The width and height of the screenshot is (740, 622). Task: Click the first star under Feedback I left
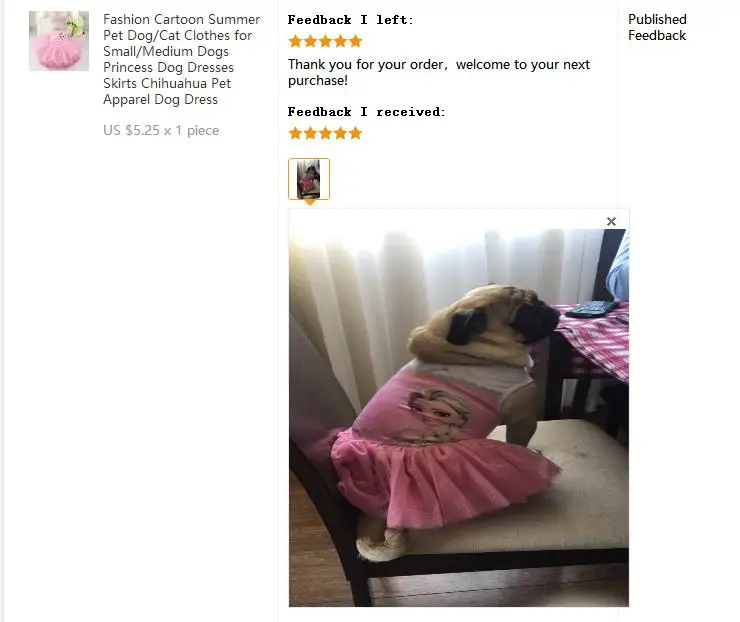tap(295, 41)
